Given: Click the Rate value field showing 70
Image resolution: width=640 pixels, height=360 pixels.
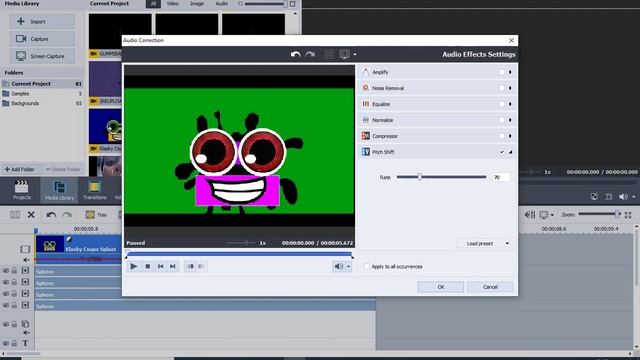Looking at the screenshot, I should [500, 177].
